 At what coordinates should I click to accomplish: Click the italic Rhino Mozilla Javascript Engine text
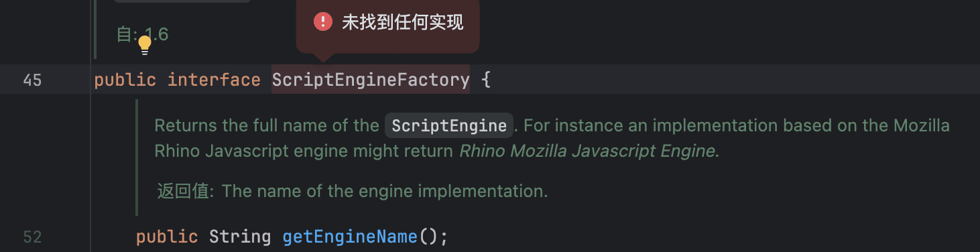pos(587,151)
